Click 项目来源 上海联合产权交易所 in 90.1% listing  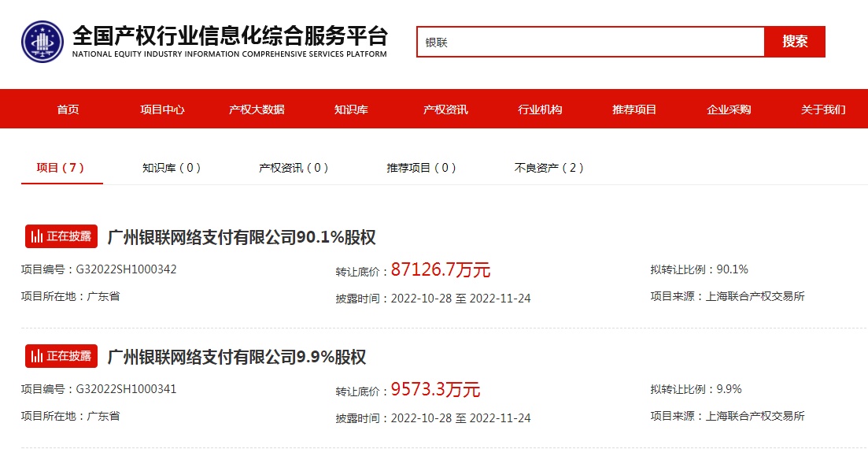click(x=727, y=296)
